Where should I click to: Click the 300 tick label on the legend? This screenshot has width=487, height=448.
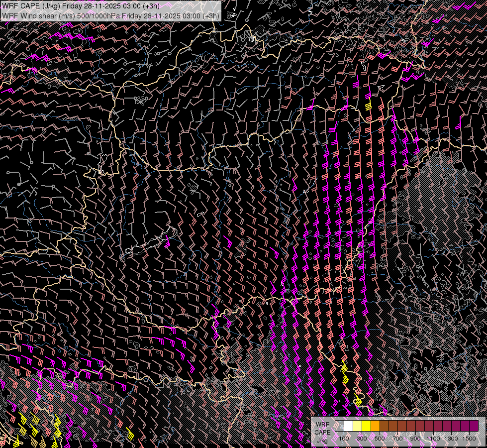point(362,439)
